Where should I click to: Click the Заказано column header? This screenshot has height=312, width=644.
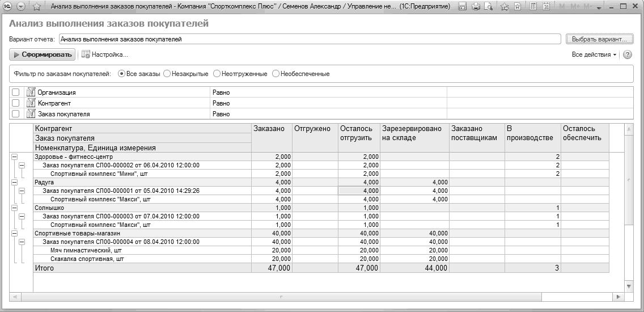(x=272, y=138)
